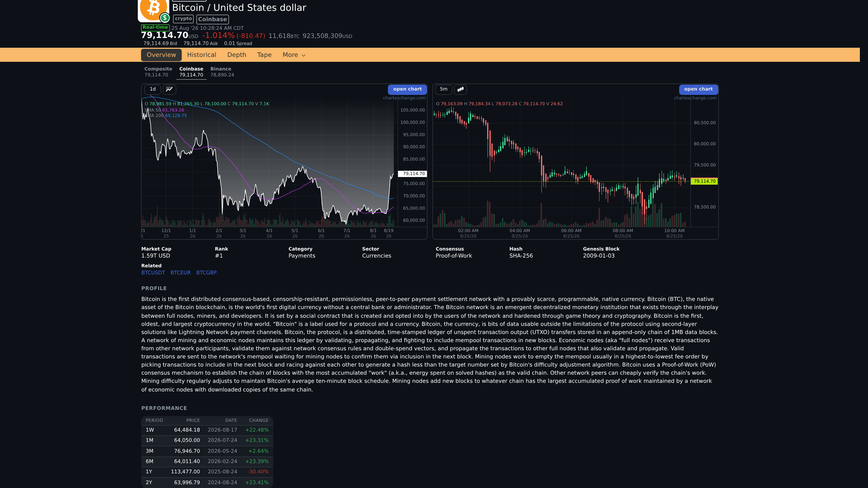This screenshot has width=868, height=488.
Task: Open the BTCEUR related link
Action: (180, 272)
